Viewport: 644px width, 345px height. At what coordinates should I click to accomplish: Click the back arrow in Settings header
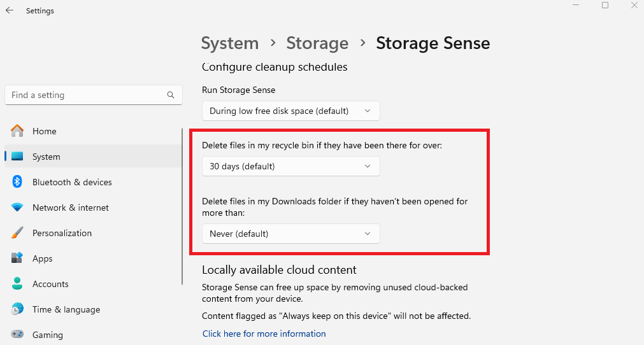point(10,11)
